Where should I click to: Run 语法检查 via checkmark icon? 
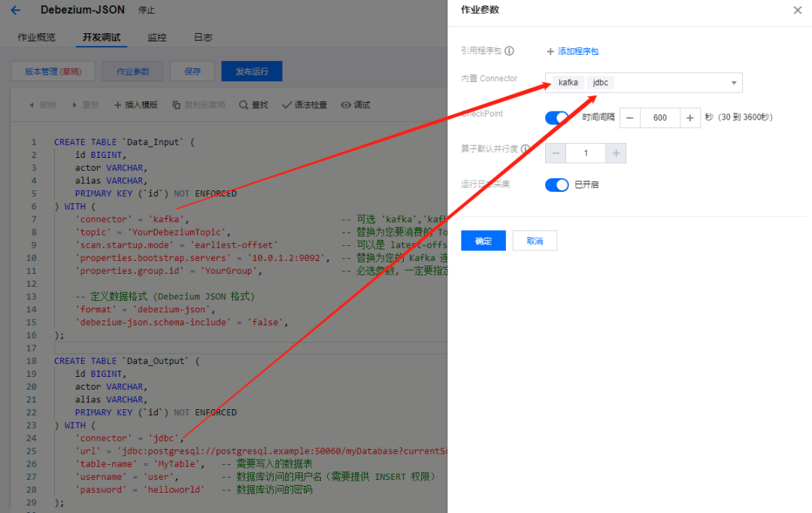coord(286,105)
